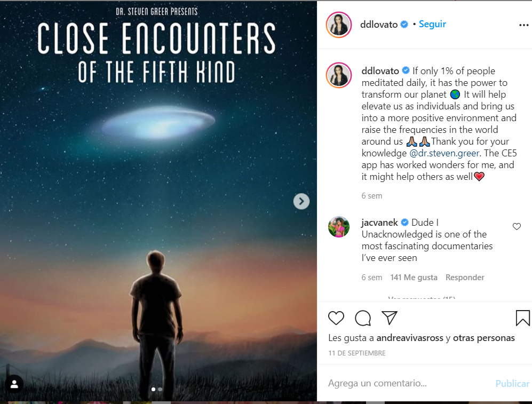Like jacvanek's comment heart
The height and width of the screenshot is (404, 532).
click(x=517, y=226)
